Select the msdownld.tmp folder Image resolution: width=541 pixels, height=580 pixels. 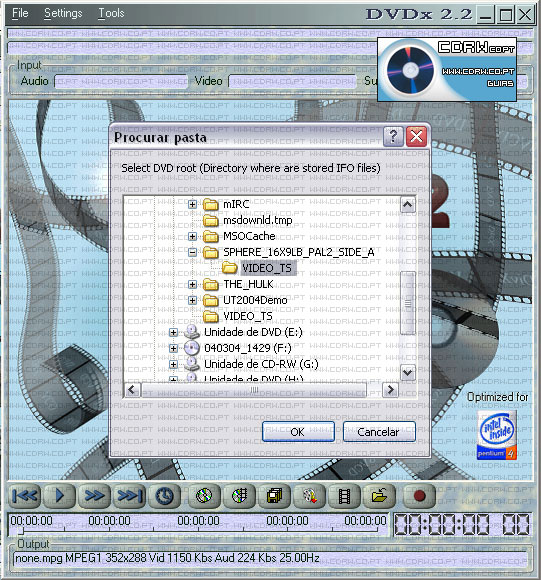click(258, 220)
